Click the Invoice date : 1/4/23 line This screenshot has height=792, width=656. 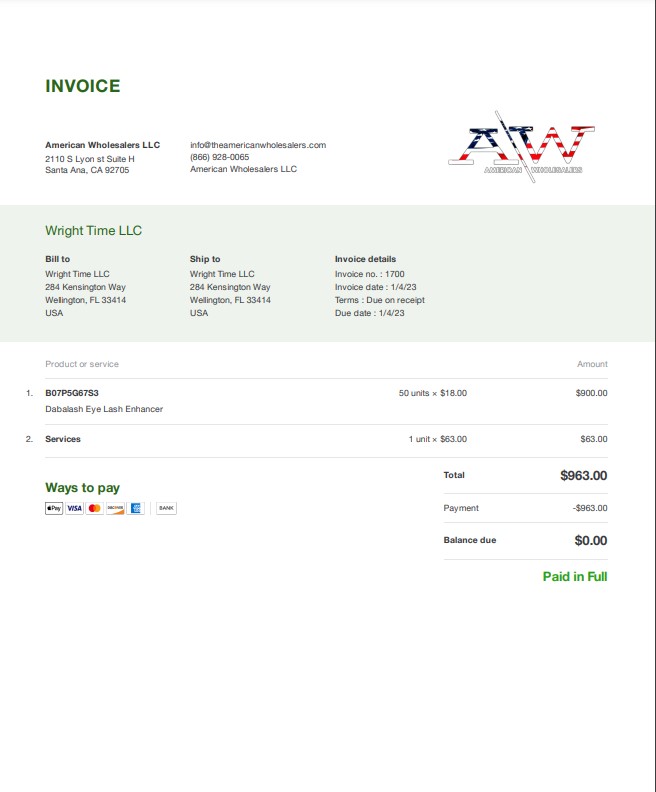[376, 287]
